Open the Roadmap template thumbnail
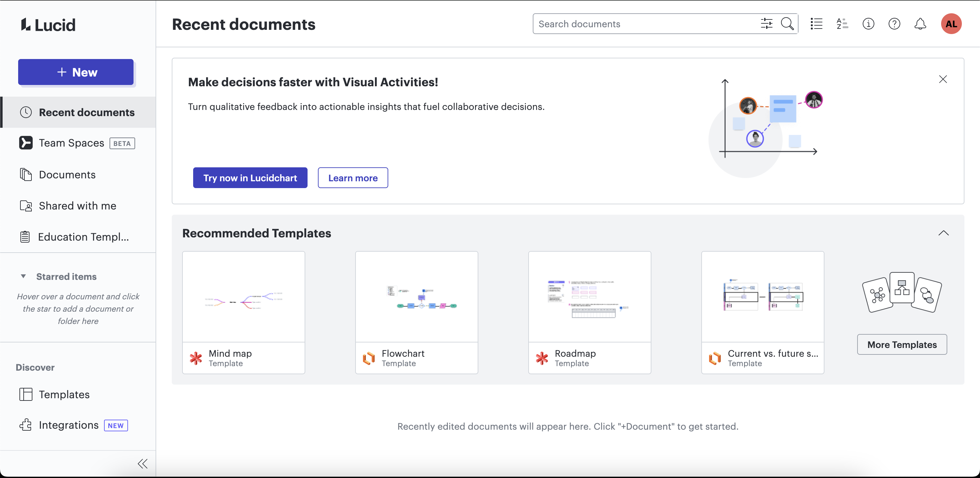The width and height of the screenshot is (980, 478). (590, 296)
